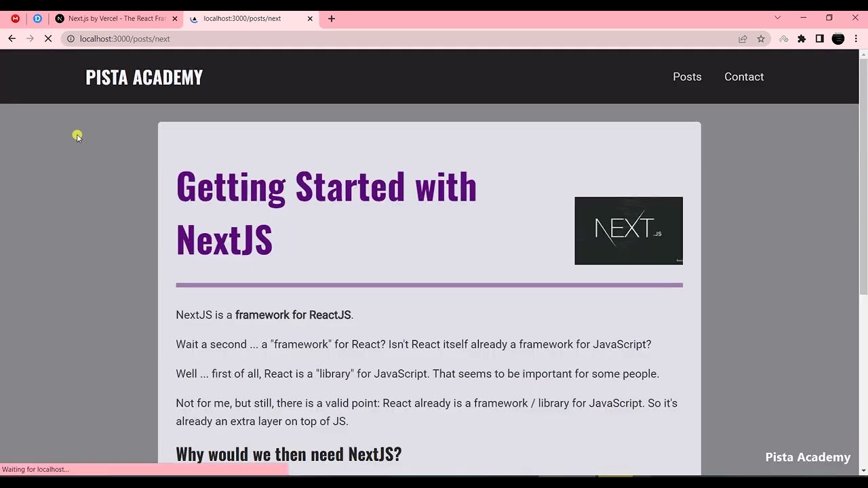The width and height of the screenshot is (868, 488).
Task: Open the Chrome three-dot menu
Action: point(856,39)
